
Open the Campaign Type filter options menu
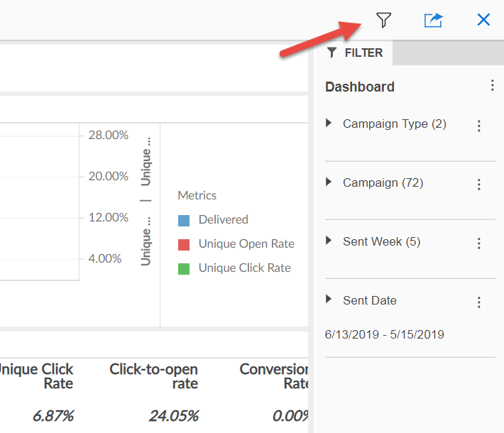tap(479, 126)
